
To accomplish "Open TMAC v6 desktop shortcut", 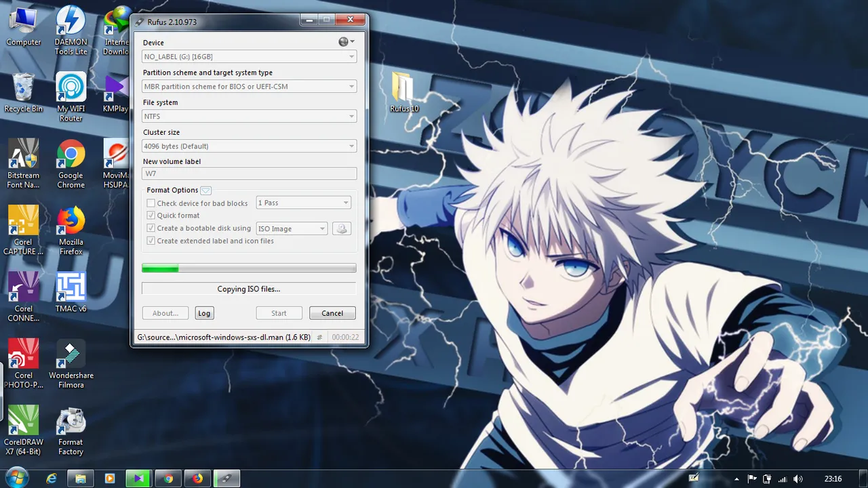I will [71, 292].
